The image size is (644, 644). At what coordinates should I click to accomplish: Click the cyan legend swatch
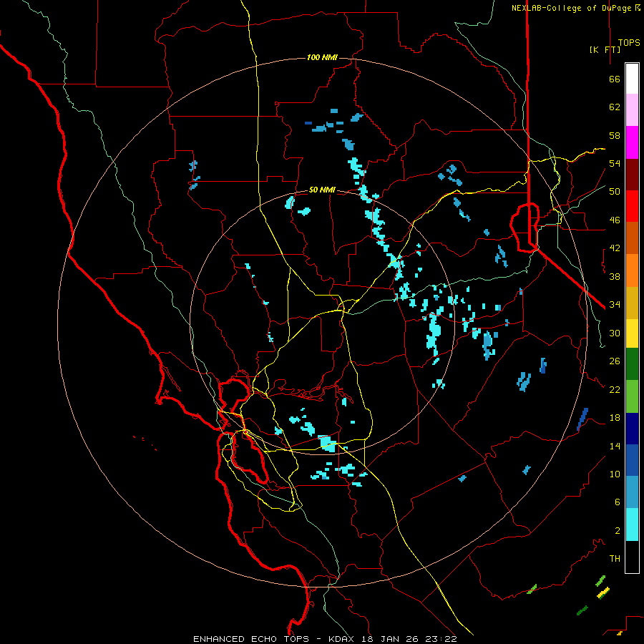[x=632, y=525]
